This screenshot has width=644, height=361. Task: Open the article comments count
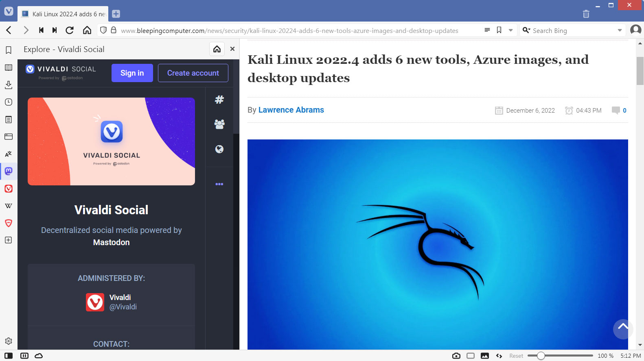coord(619,111)
